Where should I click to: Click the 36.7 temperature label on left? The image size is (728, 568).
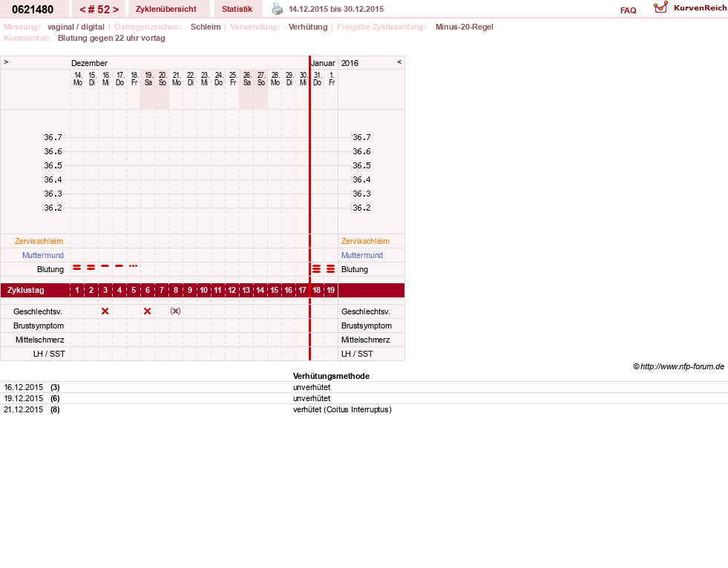[x=53, y=137]
